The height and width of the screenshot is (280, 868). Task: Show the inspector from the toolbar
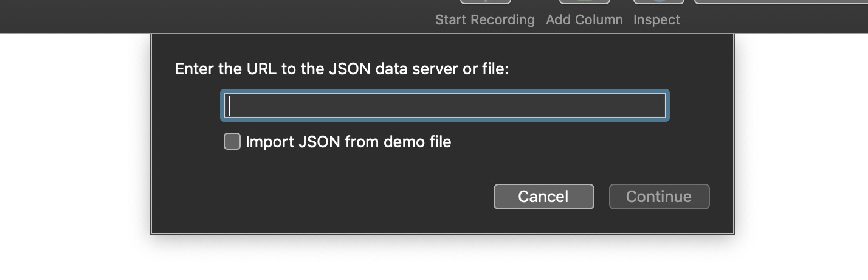tap(658, 2)
